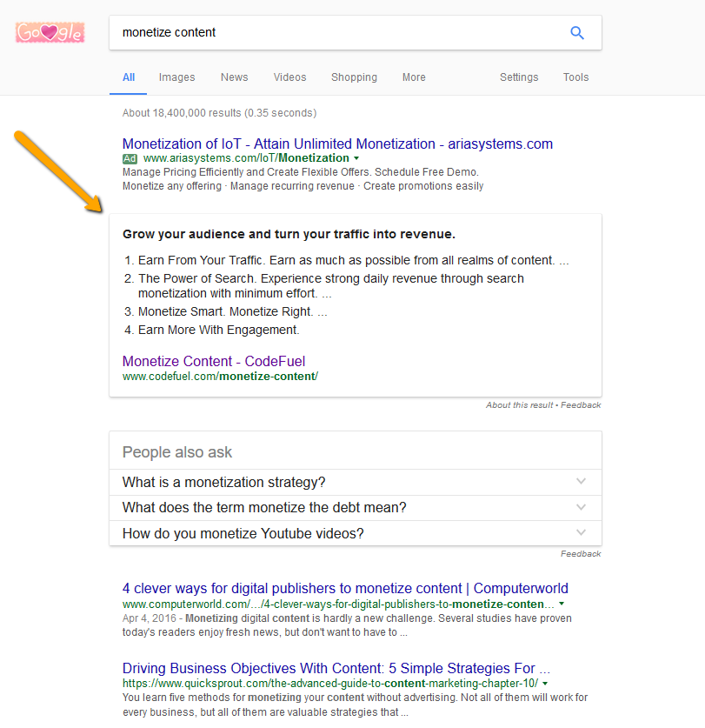This screenshot has width=705, height=728.
Task: Open the Shopping tab
Action: coord(354,77)
